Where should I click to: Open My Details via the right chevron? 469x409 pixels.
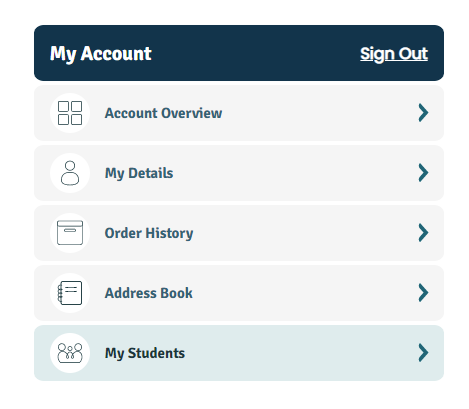[x=423, y=173]
